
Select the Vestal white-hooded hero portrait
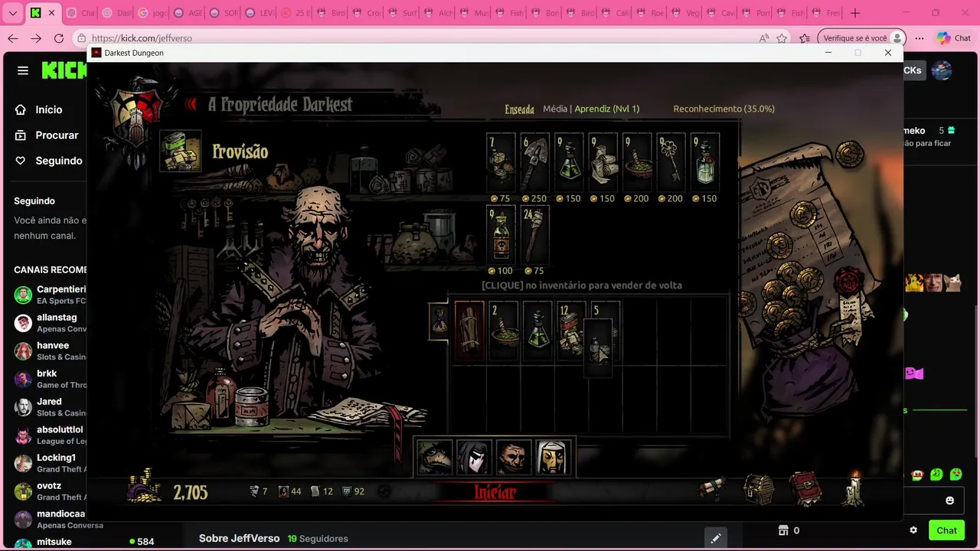coord(552,458)
